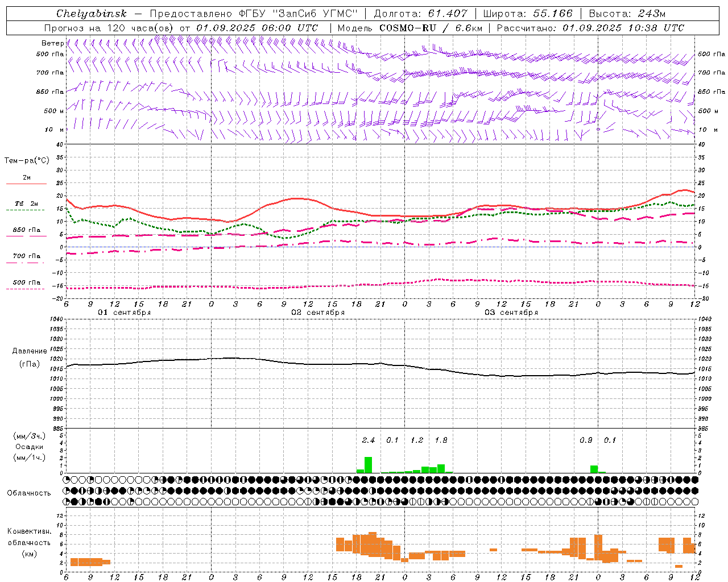The image size is (728, 582).
Task: Click the 1.2 precipitation total
Action: 417,440
